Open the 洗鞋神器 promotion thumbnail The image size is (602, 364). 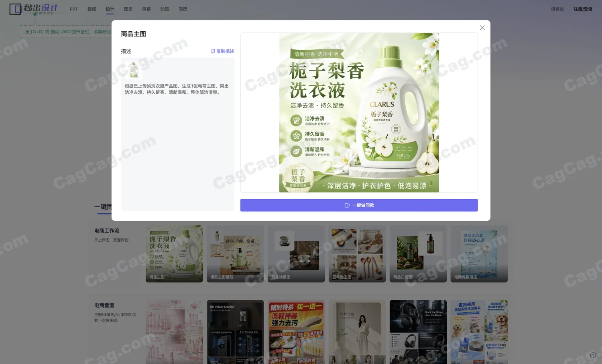pyautogui.click(x=296, y=332)
